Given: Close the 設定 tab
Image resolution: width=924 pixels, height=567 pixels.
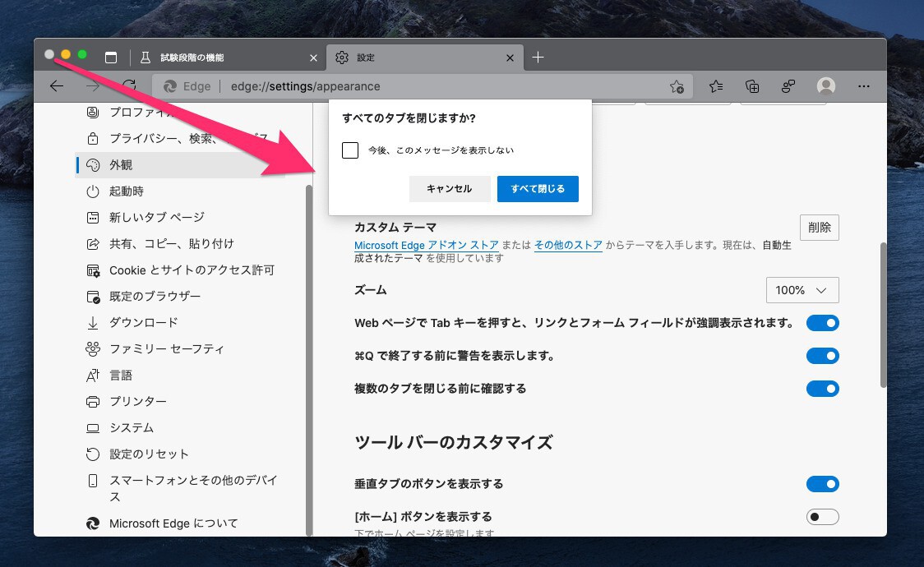Looking at the screenshot, I should [x=511, y=58].
